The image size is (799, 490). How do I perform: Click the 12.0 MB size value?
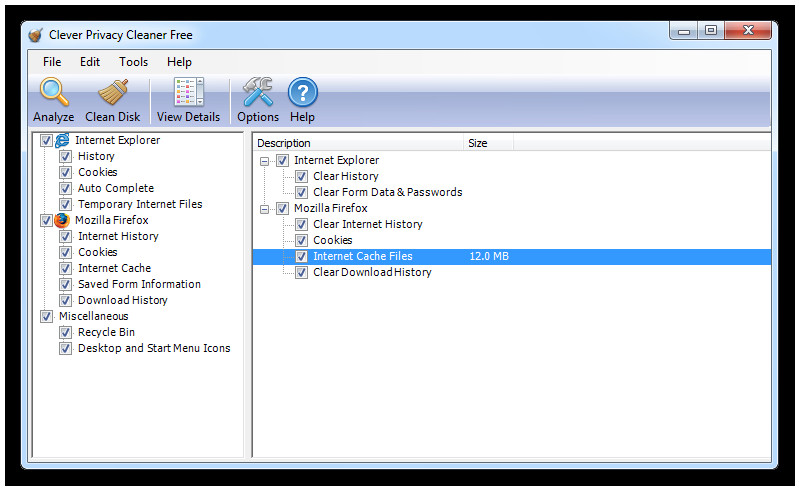[x=489, y=256]
